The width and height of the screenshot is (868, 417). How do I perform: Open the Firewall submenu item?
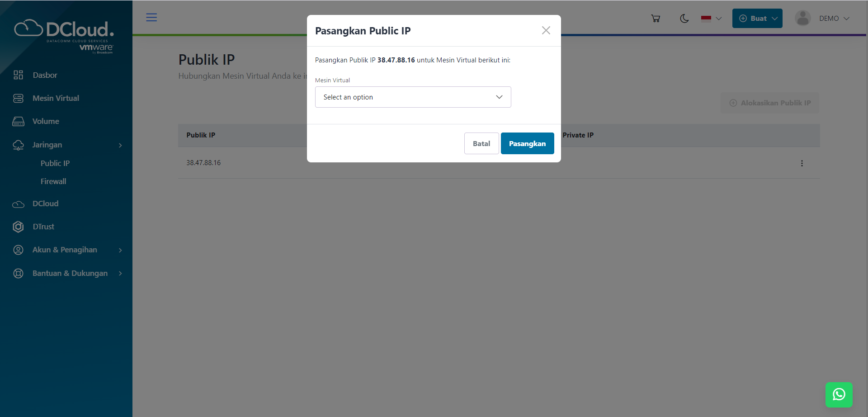(x=53, y=181)
